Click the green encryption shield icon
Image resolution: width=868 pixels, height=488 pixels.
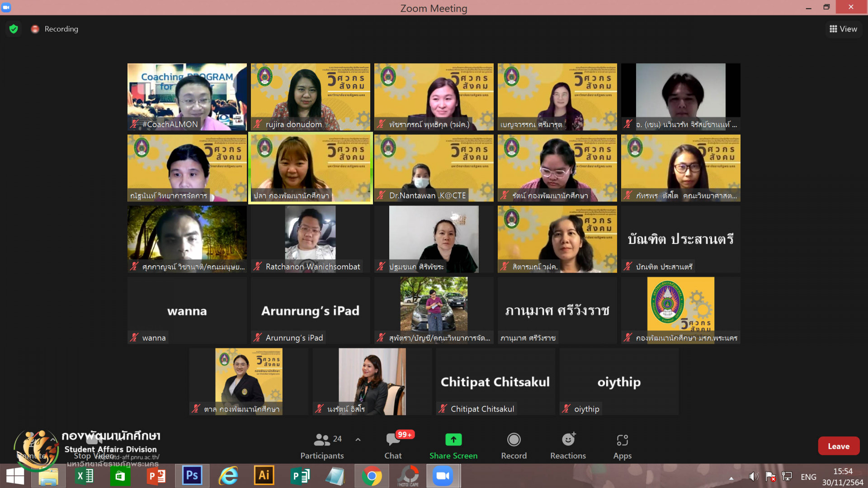pyautogui.click(x=14, y=29)
